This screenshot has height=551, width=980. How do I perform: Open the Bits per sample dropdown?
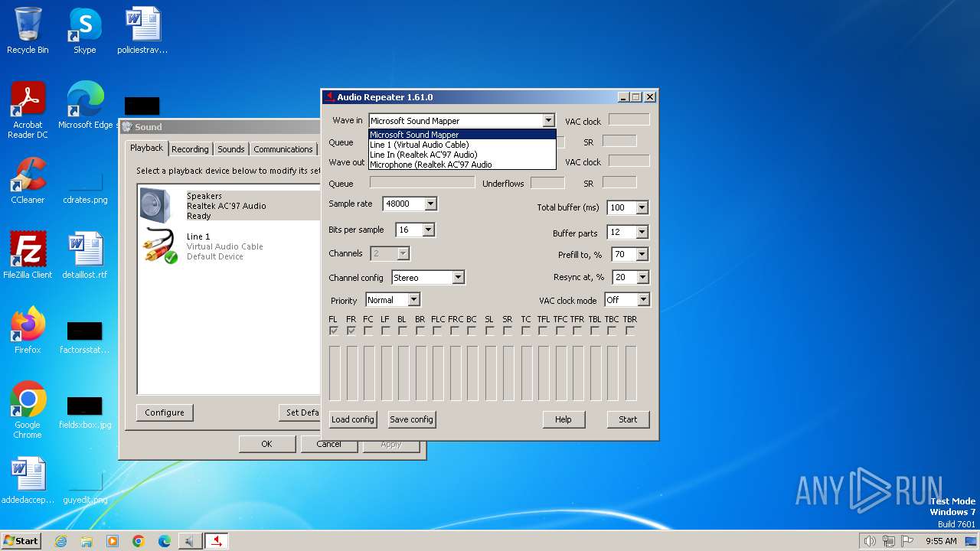pos(428,230)
